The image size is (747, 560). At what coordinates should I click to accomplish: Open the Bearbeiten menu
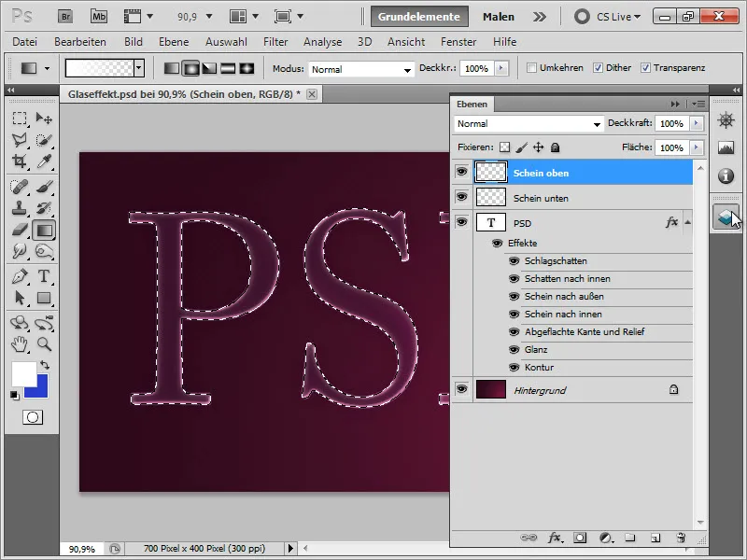pos(80,42)
